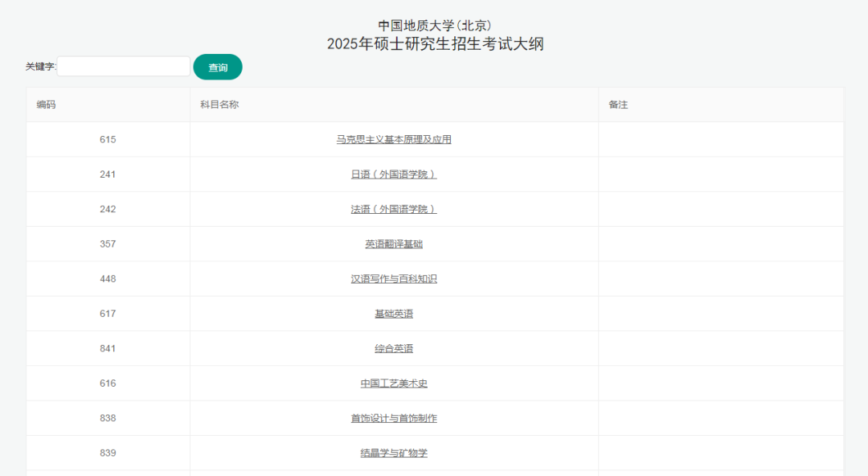Open the 中国工艺美术史 link
The image size is (868, 476).
[394, 384]
